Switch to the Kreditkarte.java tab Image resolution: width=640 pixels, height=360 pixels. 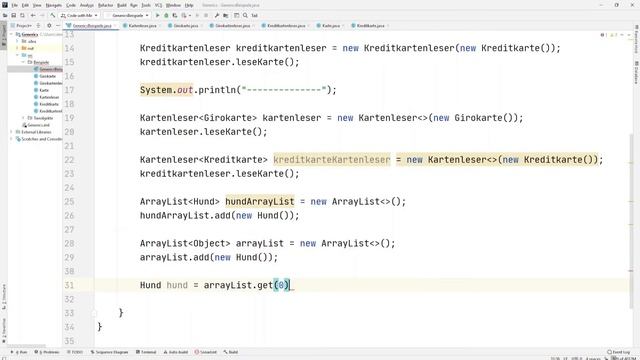point(370,26)
